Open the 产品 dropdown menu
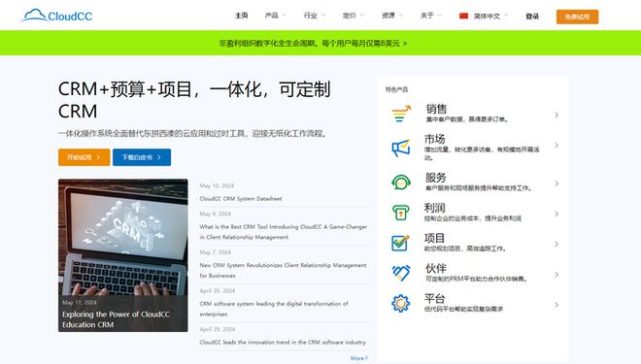641x364 pixels. pos(276,16)
